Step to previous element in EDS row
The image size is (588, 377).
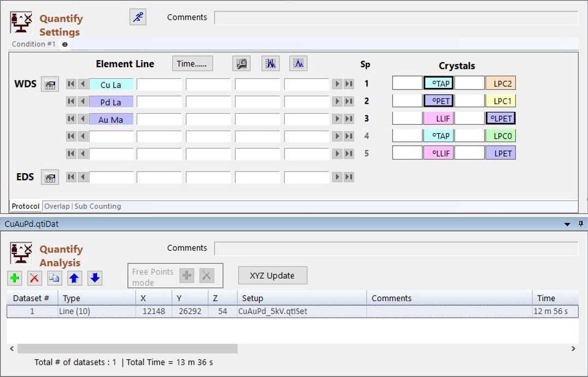tap(83, 177)
